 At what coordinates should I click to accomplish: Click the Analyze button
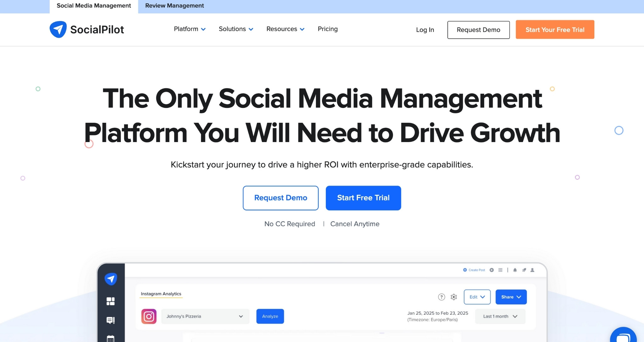coord(270,316)
